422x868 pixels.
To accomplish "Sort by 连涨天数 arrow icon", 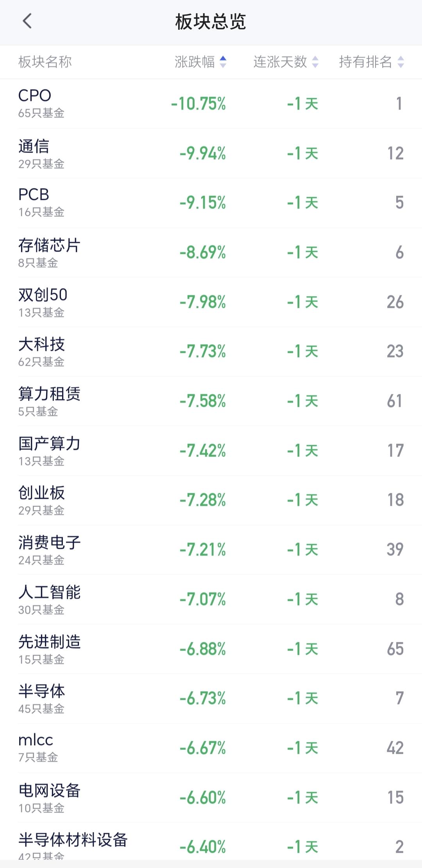I will click(x=315, y=62).
